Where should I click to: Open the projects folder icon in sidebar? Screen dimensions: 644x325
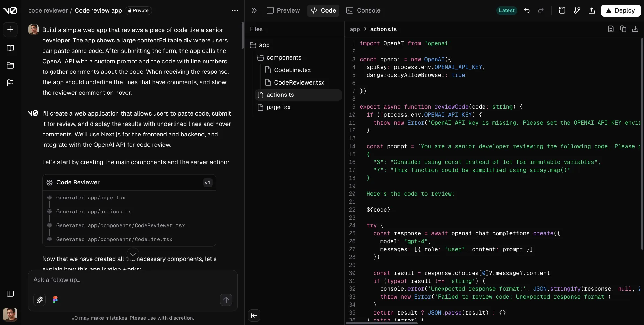pos(10,65)
